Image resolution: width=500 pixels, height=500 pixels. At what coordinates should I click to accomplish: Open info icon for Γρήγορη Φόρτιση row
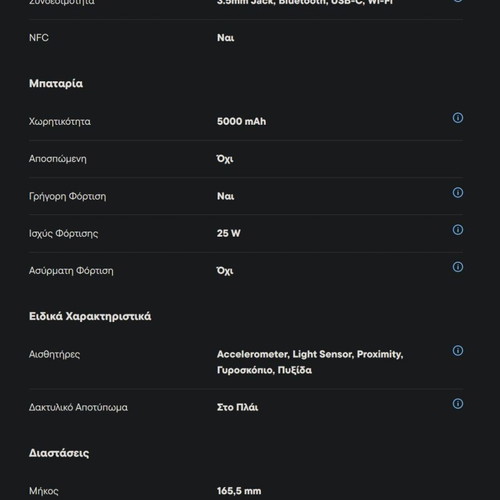(x=458, y=192)
